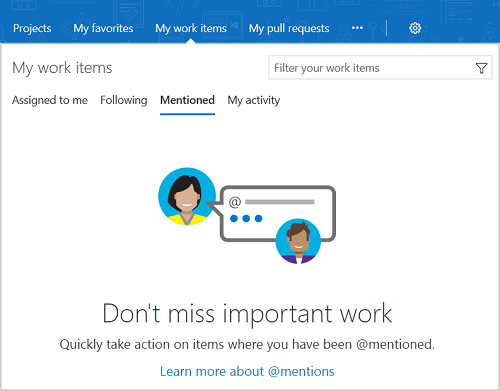500x391 pixels.
Task: Click the @ symbol in speech bubble
Action: 235,202
